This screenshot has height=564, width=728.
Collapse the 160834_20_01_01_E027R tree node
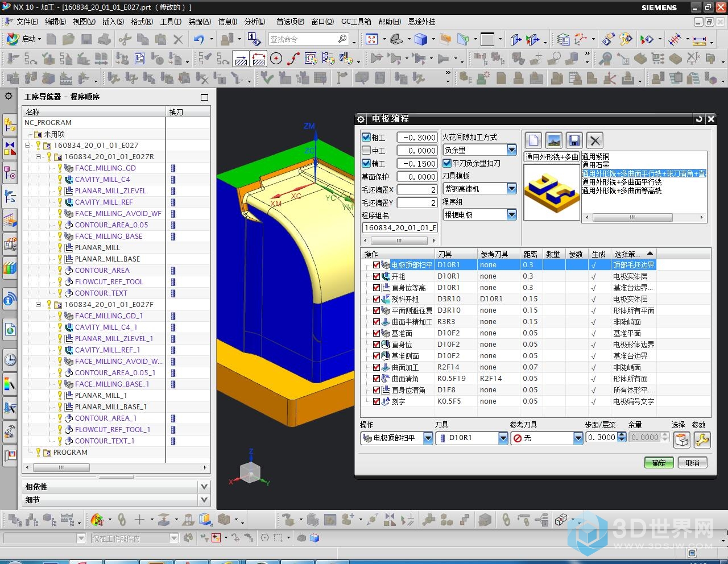(38, 156)
